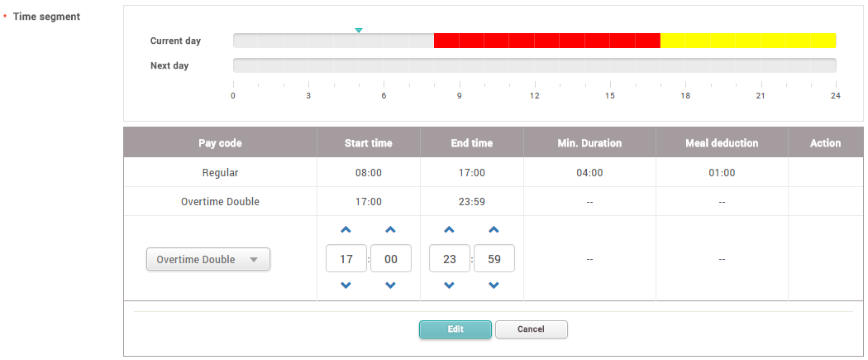Click the end time hour field showing 23

click(x=450, y=259)
